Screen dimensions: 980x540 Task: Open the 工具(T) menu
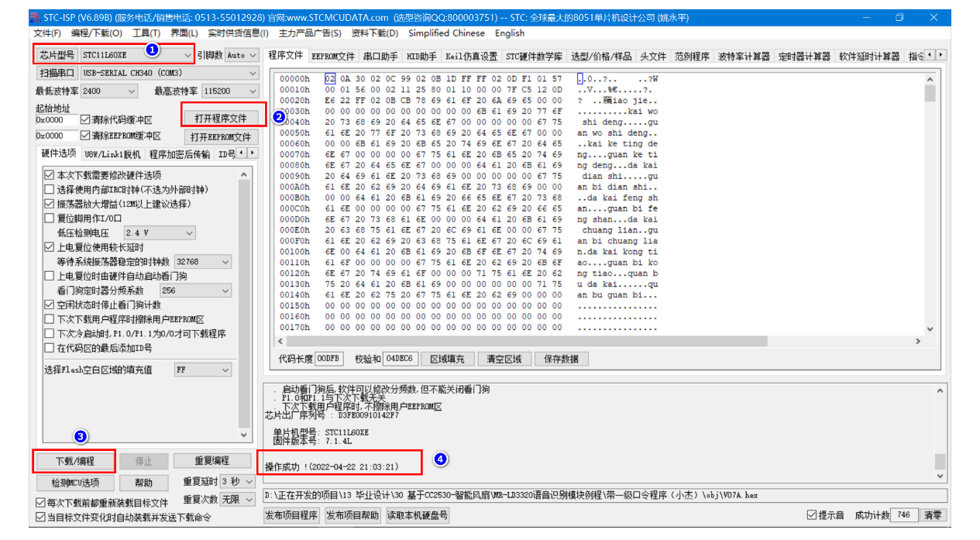click(146, 33)
